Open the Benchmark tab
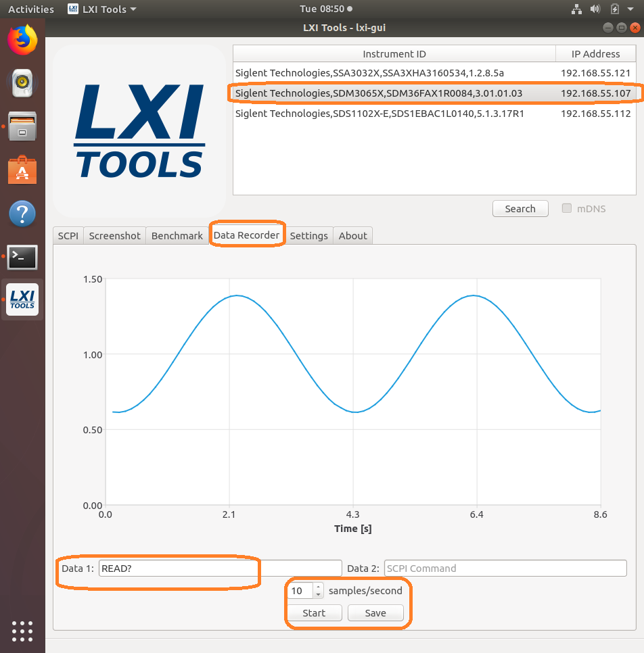Viewport: 644px width, 653px height. tap(177, 235)
